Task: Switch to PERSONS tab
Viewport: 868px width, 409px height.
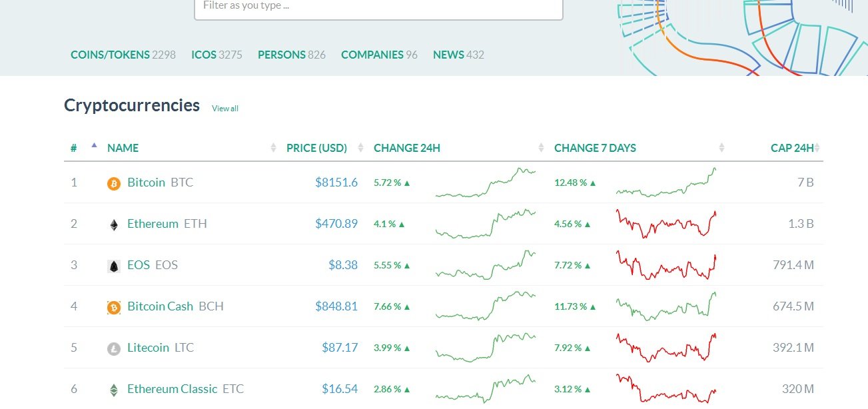Action: point(292,55)
